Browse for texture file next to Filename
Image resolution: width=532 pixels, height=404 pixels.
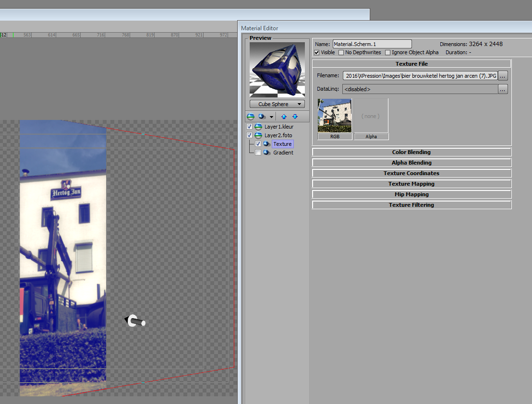503,76
